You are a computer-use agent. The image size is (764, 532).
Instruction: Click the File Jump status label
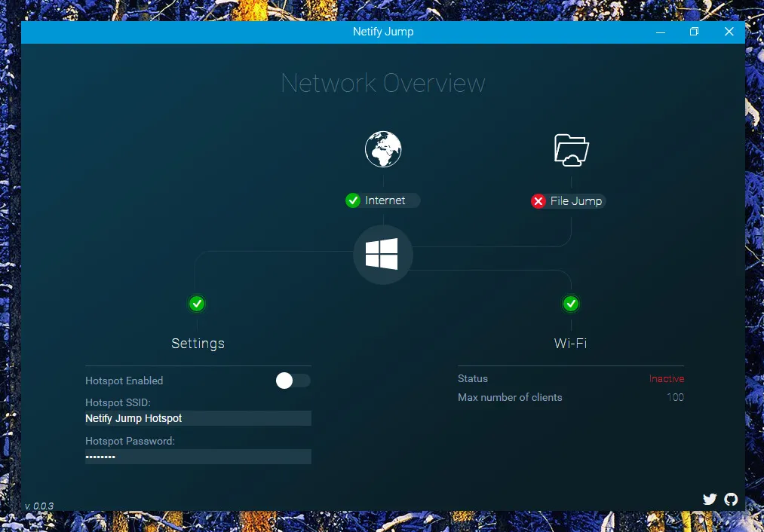(x=576, y=201)
